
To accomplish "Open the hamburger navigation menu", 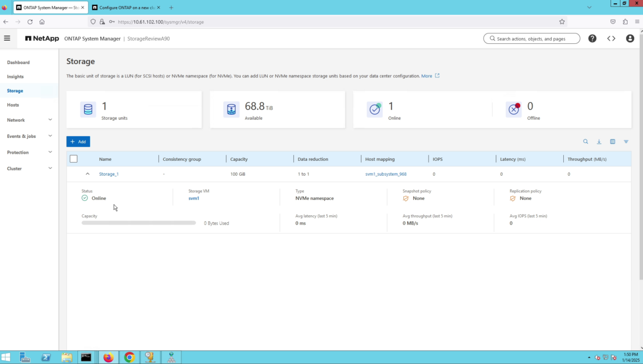I will pyautogui.click(x=7, y=38).
